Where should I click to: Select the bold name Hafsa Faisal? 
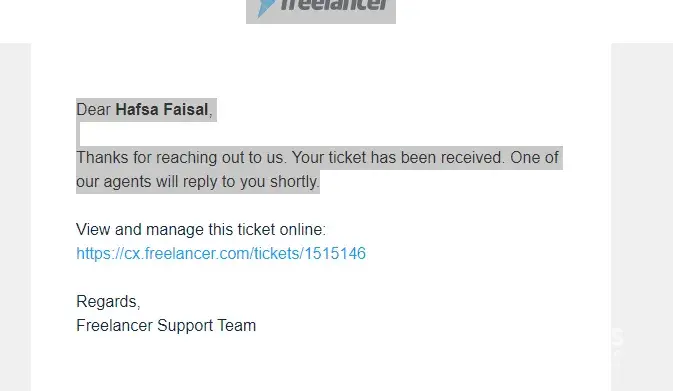[x=162, y=109]
